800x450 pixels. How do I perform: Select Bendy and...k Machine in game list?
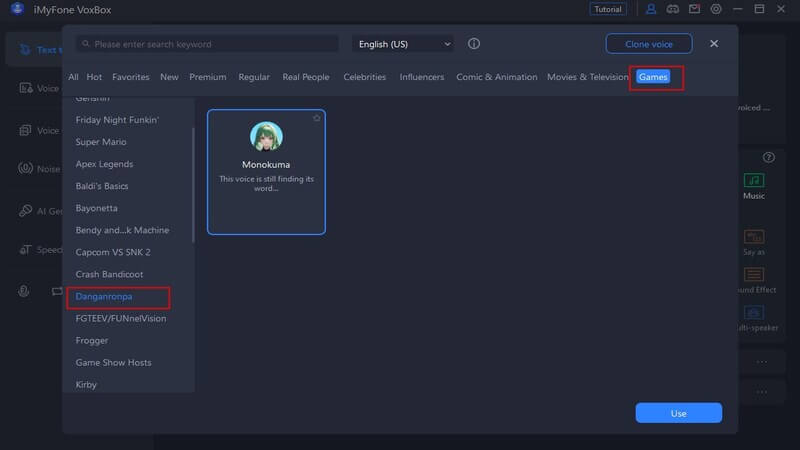coord(122,230)
